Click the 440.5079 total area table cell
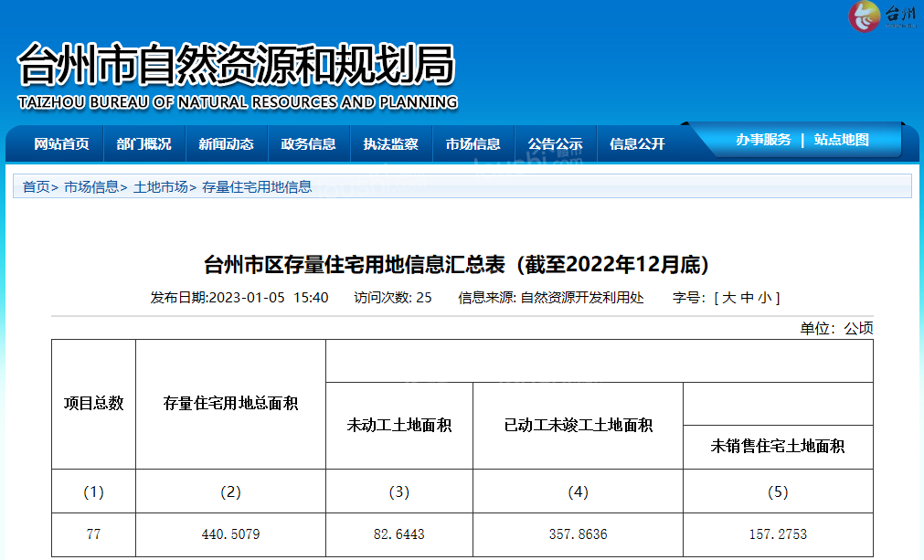 (x=230, y=534)
